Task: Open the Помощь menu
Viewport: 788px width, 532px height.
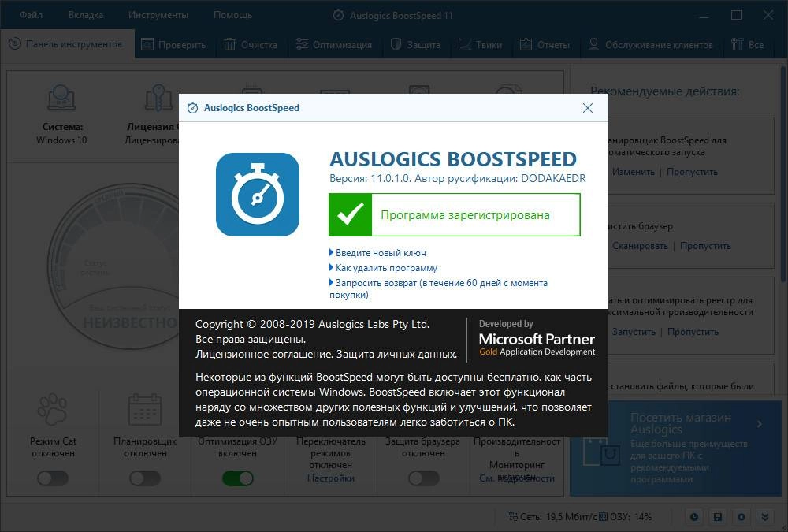Action: pyautogui.click(x=232, y=15)
